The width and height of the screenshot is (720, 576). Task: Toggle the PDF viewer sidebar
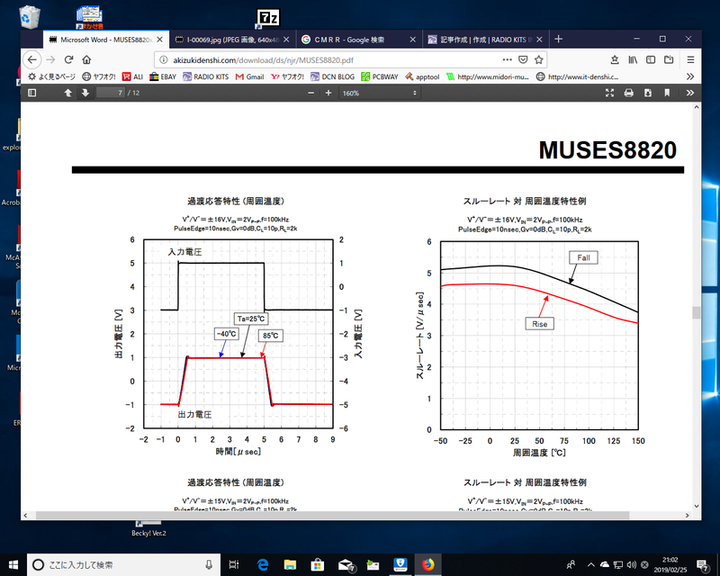(32, 93)
